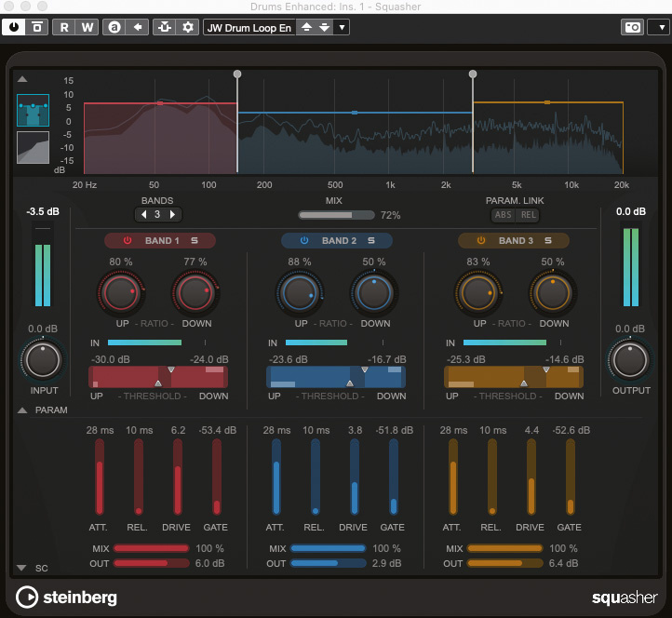Click Band 1 DOWN ratio knob
The image size is (672, 618).
pyautogui.click(x=195, y=293)
